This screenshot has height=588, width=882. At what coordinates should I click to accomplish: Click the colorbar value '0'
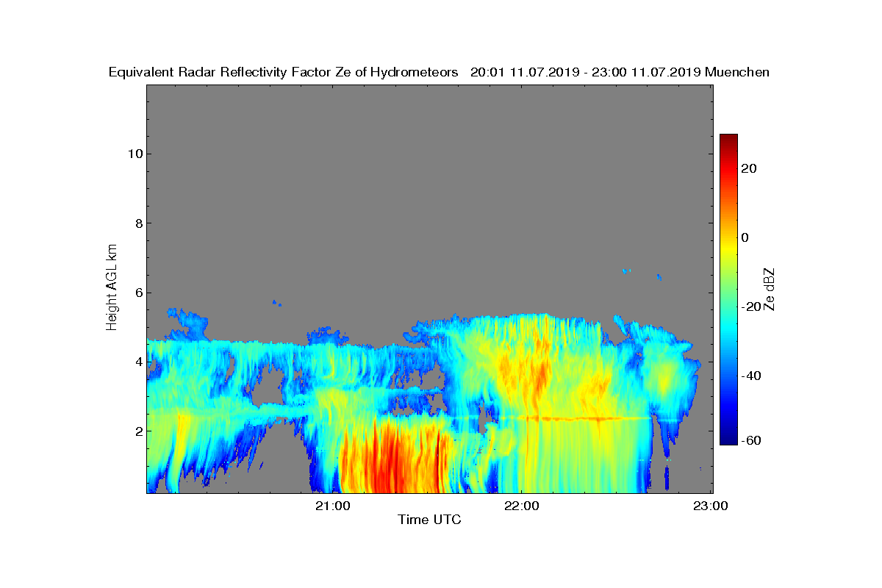click(746, 237)
